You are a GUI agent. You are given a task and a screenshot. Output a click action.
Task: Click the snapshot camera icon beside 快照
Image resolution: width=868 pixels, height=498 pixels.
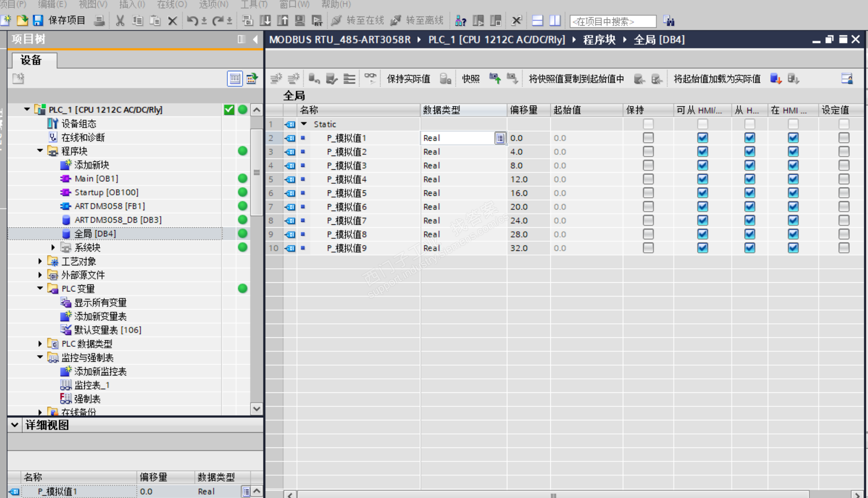[x=494, y=78]
